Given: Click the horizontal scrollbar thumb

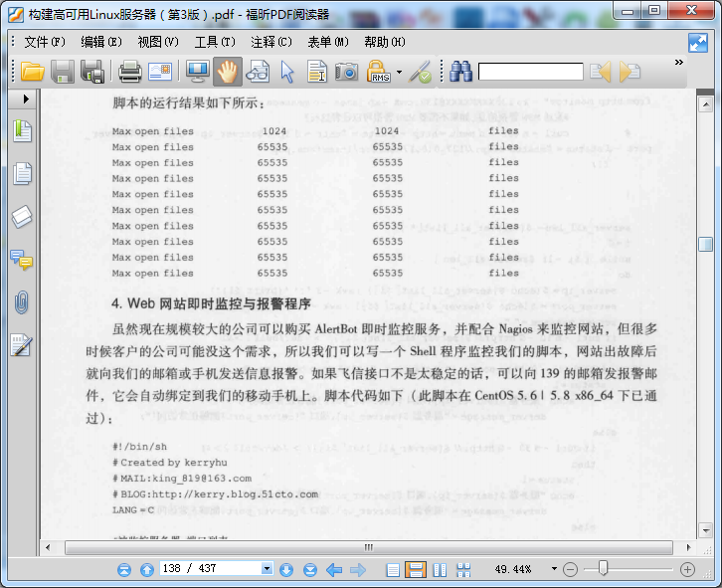Looking at the screenshot, I should click(369, 547).
